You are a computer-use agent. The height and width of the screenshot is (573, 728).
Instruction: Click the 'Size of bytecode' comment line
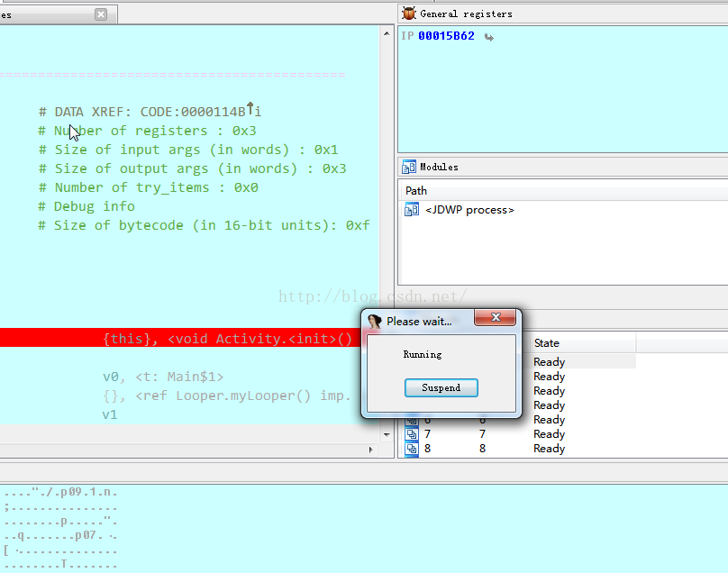tap(204, 225)
